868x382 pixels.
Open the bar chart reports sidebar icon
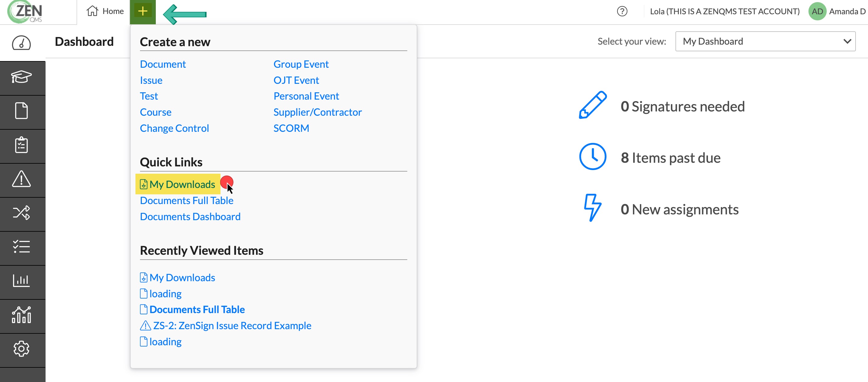[22, 281]
